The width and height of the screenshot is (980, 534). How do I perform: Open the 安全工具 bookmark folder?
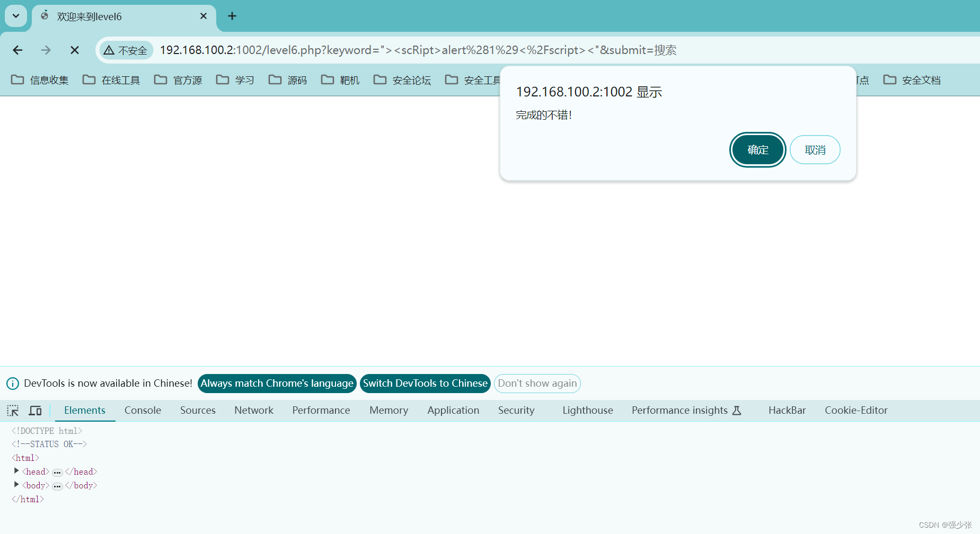[x=472, y=80]
